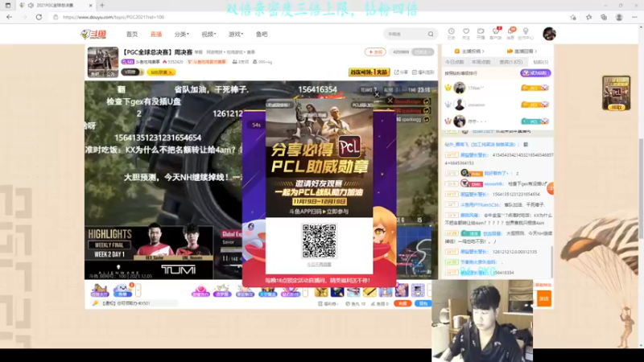644x362 pixels.
Task: Click the pink heart gift icon
Action: (x=200, y=290)
